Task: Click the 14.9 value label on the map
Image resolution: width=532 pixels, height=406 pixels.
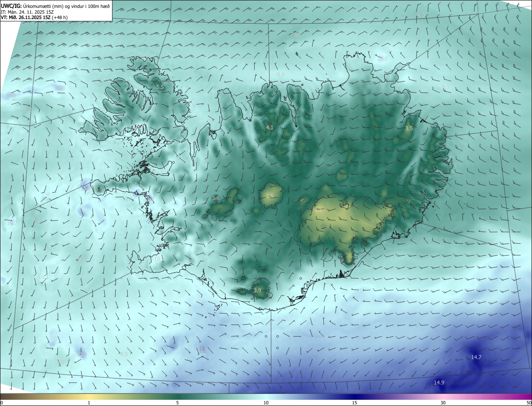Action: [x=439, y=382]
